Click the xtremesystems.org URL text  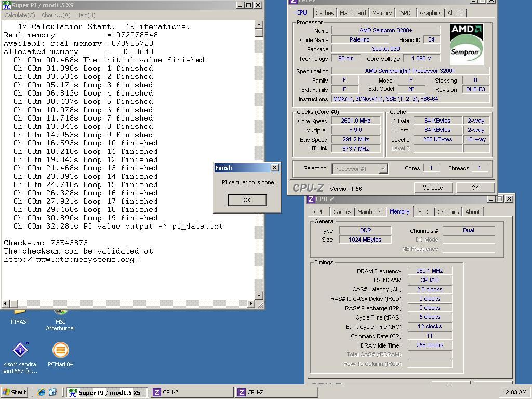coord(72,260)
